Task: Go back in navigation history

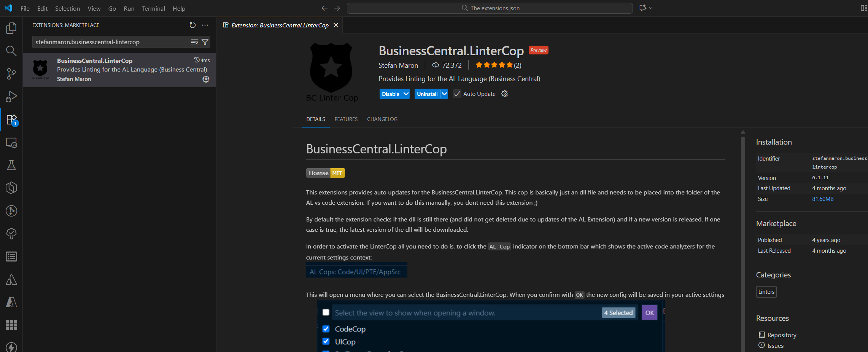Action: (x=324, y=8)
